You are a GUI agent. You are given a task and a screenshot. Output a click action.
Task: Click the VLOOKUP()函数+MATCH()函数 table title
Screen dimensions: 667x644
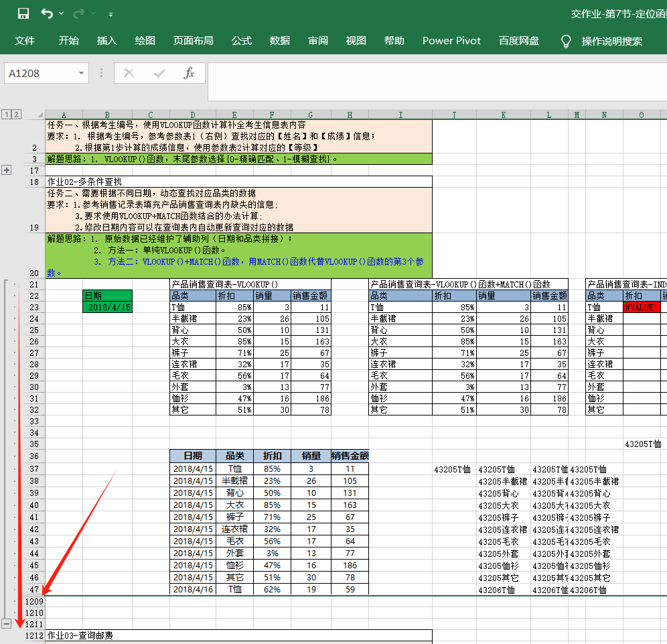[x=468, y=284]
